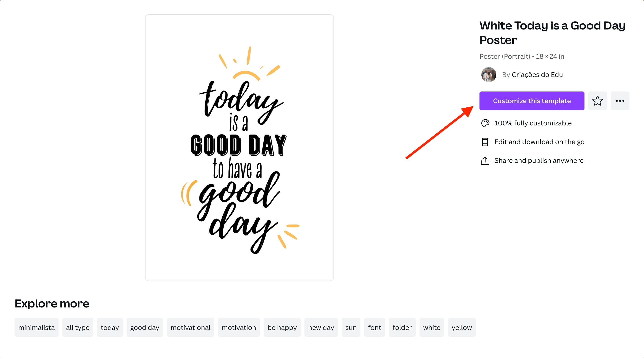Click the Criações do Edu avatar photo

coord(488,75)
